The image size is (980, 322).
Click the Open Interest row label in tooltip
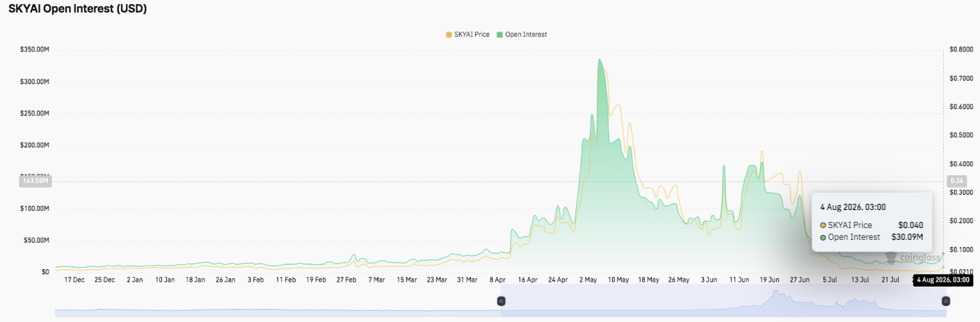coord(854,237)
